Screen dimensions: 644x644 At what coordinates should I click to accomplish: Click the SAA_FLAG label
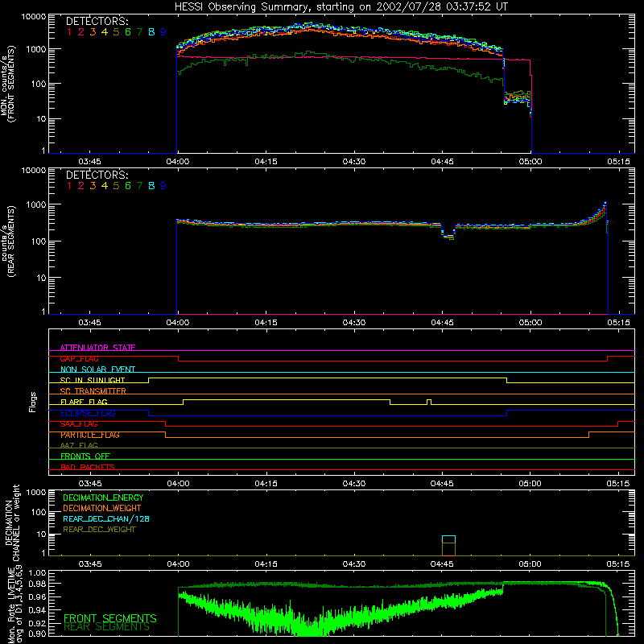pyautogui.click(x=79, y=424)
